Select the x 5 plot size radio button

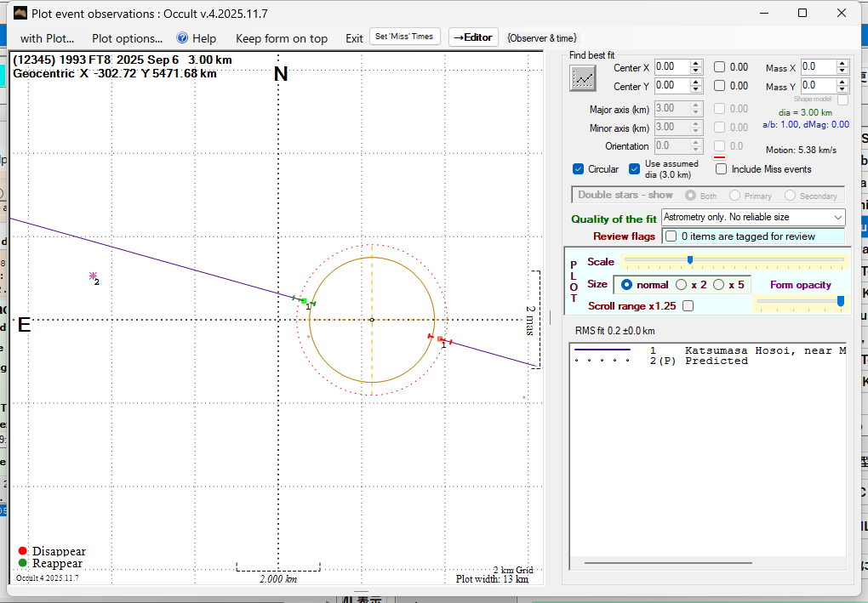click(x=718, y=285)
